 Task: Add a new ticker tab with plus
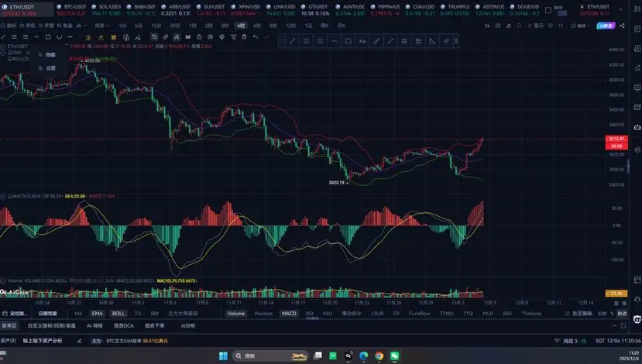[621, 9]
